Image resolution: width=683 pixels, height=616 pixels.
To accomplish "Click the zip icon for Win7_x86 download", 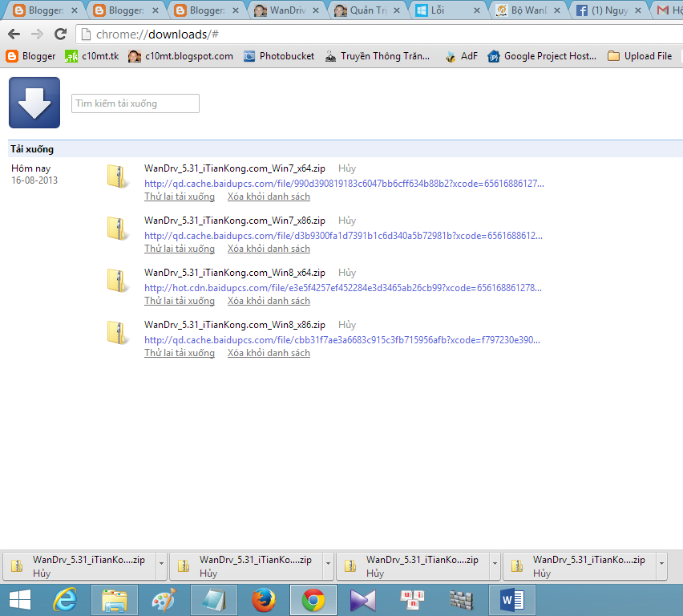I will point(118,229).
